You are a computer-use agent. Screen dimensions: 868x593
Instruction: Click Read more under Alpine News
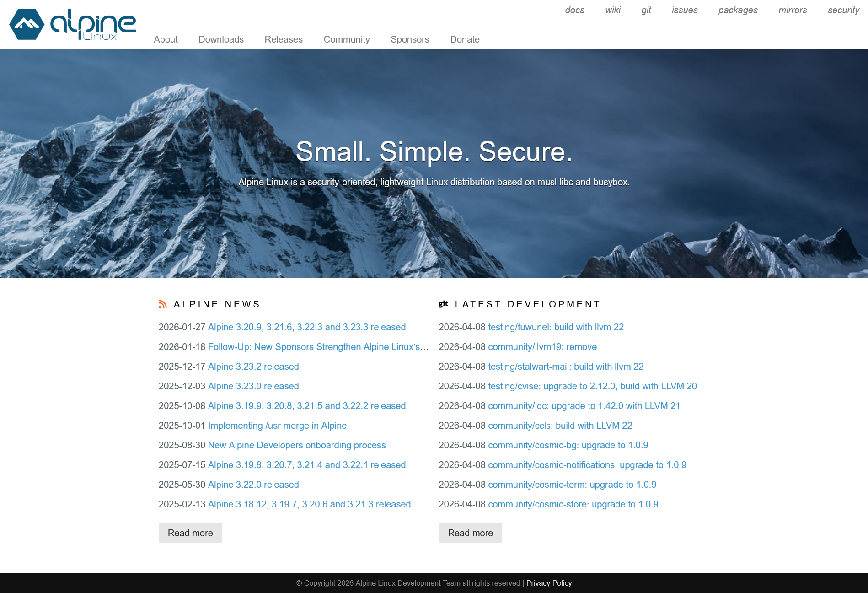click(x=190, y=533)
